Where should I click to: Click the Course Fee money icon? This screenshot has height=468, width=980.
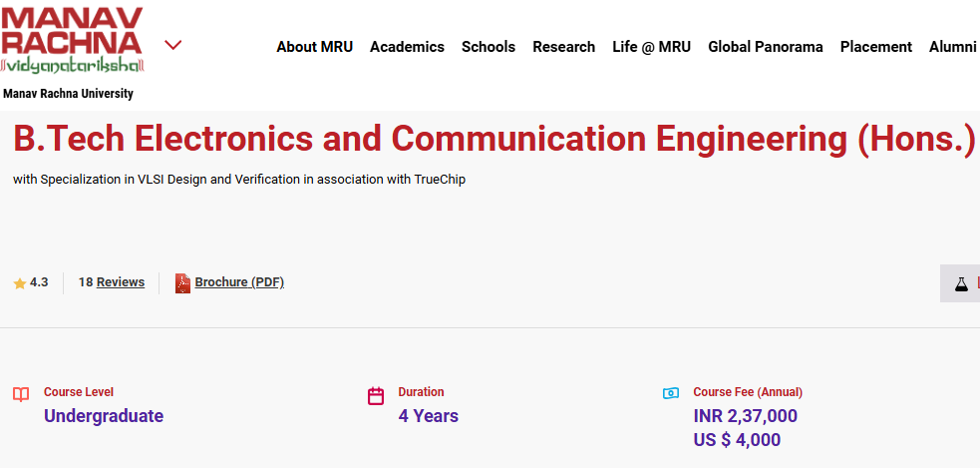tap(671, 393)
